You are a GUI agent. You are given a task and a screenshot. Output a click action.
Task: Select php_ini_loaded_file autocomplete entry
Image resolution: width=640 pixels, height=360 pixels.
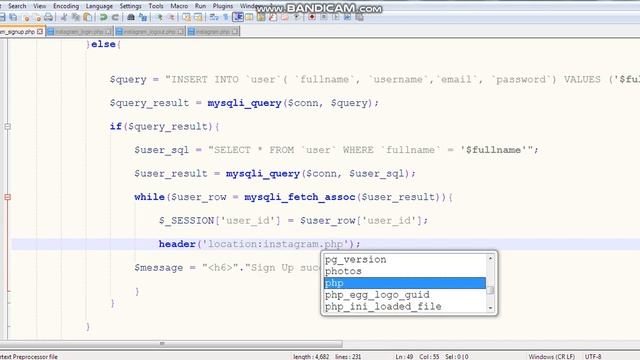[x=405, y=307]
